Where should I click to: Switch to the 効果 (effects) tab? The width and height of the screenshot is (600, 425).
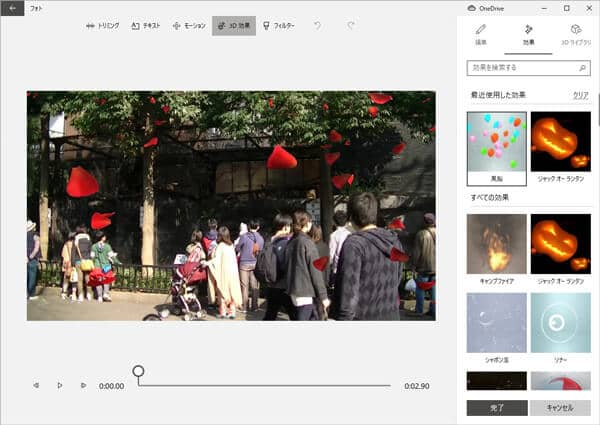coord(528,35)
